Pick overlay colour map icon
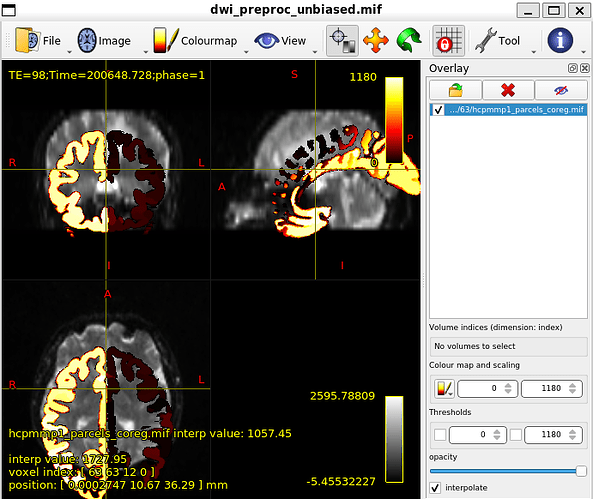The image size is (593, 499). pyautogui.click(x=444, y=389)
